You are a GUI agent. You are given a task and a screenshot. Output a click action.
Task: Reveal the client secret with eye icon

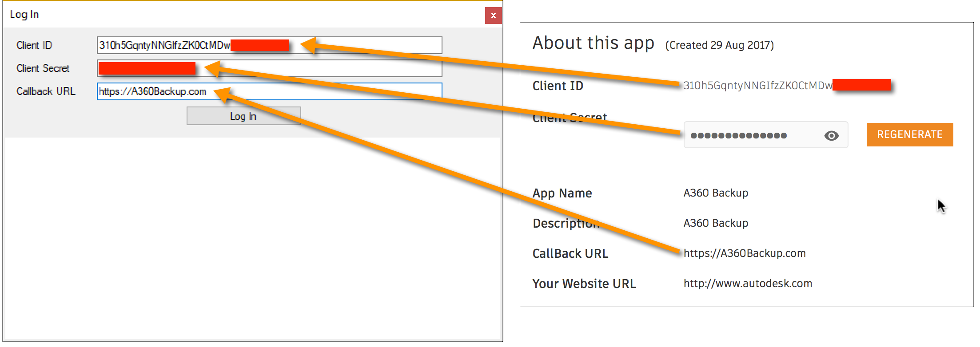(x=831, y=135)
